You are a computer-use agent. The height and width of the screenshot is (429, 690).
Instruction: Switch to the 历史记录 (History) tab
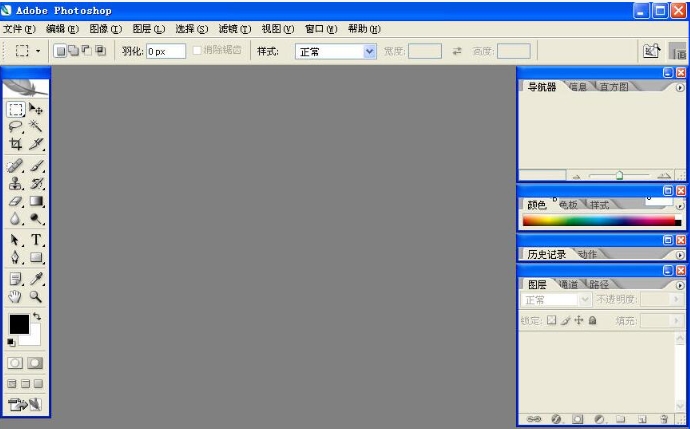click(x=546, y=254)
